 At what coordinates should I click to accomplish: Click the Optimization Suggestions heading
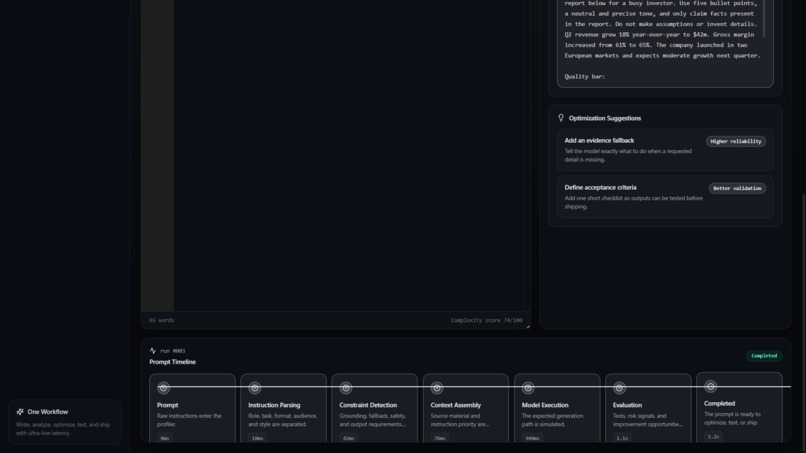[604, 118]
